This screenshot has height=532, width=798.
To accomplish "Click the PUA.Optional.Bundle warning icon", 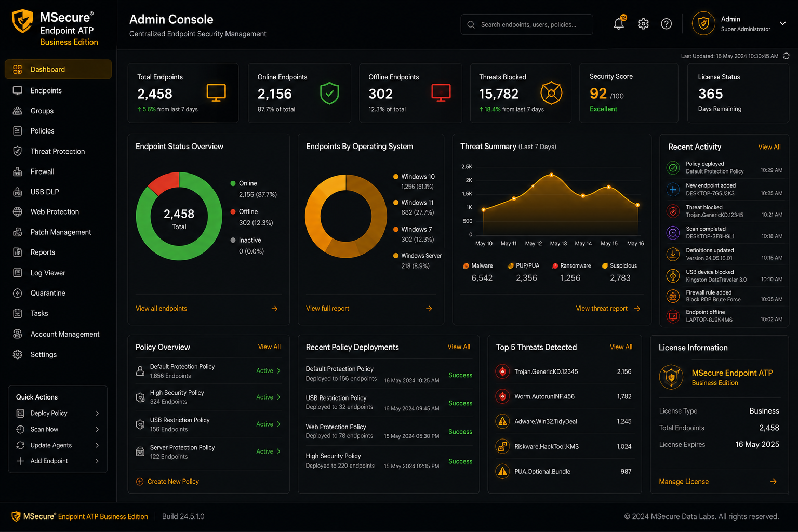I will [502, 471].
